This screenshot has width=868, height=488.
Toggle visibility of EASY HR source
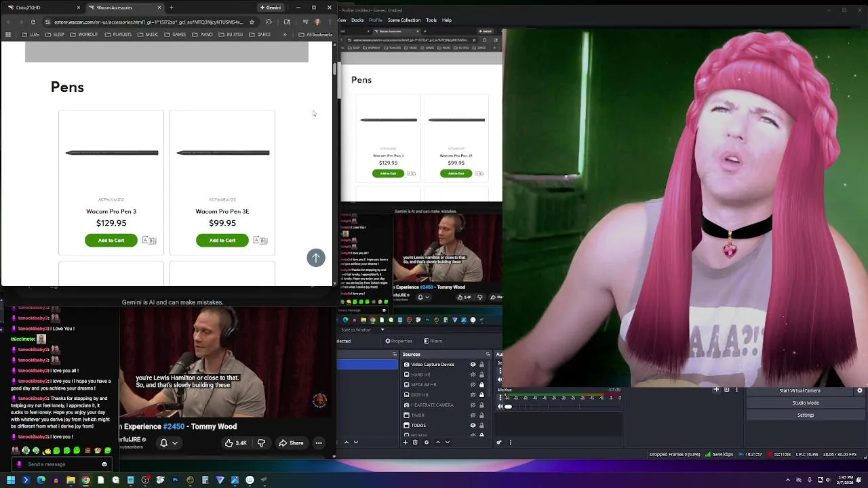(473, 395)
